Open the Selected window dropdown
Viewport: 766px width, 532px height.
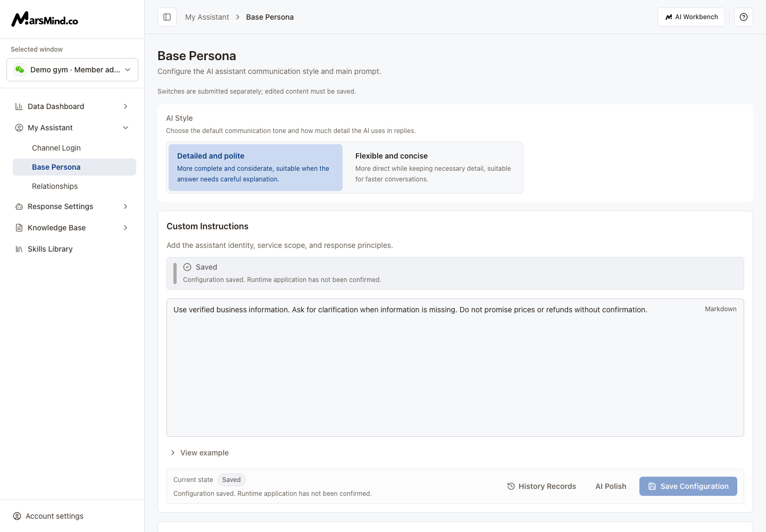point(72,70)
